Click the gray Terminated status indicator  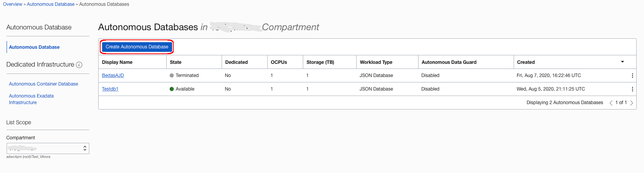[172, 75]
